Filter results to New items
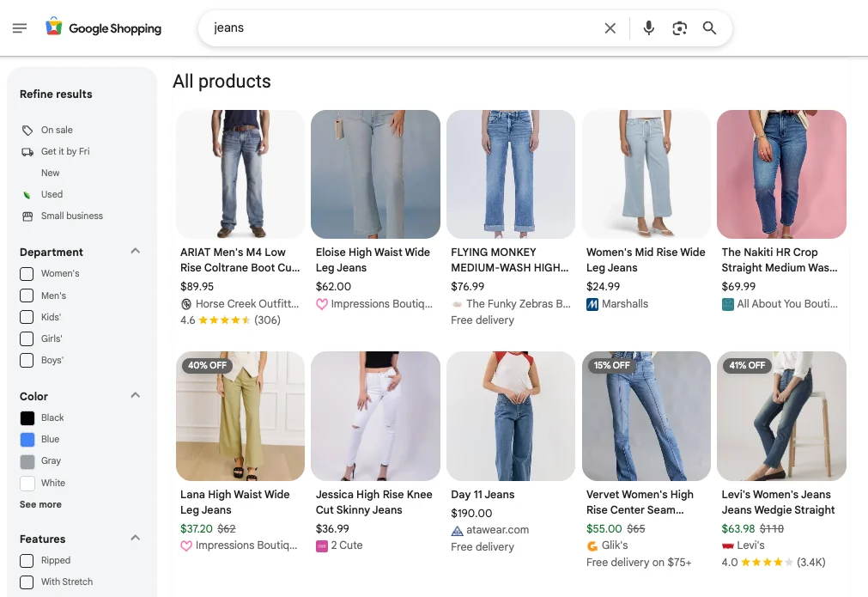This screenshot has width=868, height=597. [50, 173]
